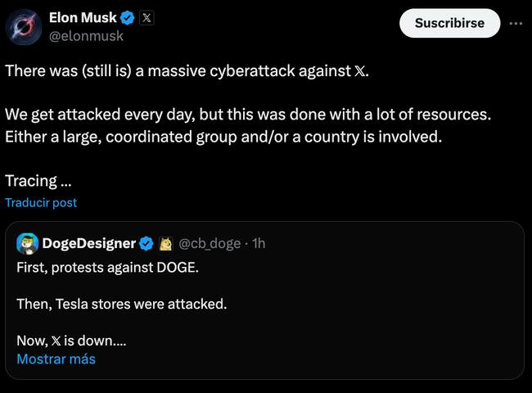Expand quoted post with Mostrar más
Viewport: 532px width, 393px height.
pyautogui.click(x=56, y=359)
